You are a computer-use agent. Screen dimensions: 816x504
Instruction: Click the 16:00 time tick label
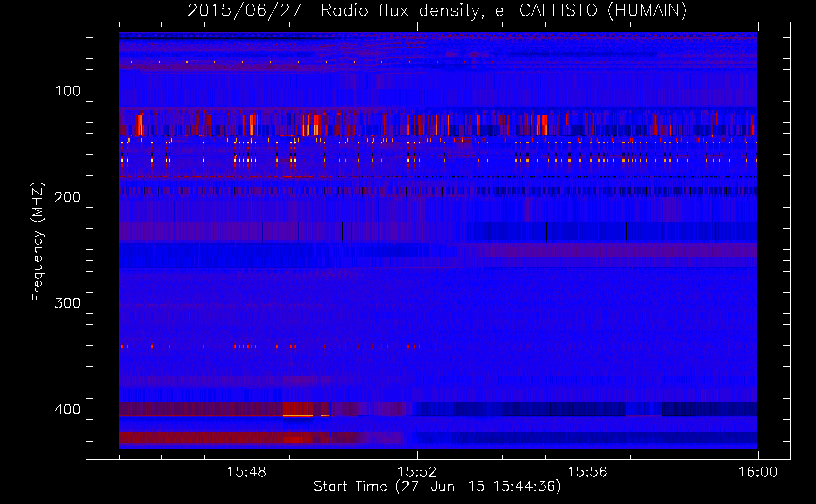(758, 472)
